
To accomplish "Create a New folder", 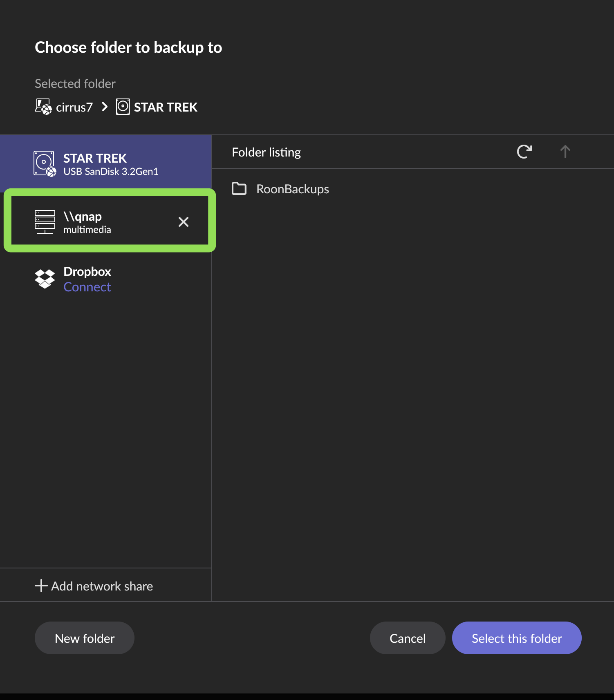I will coord(85,638).
